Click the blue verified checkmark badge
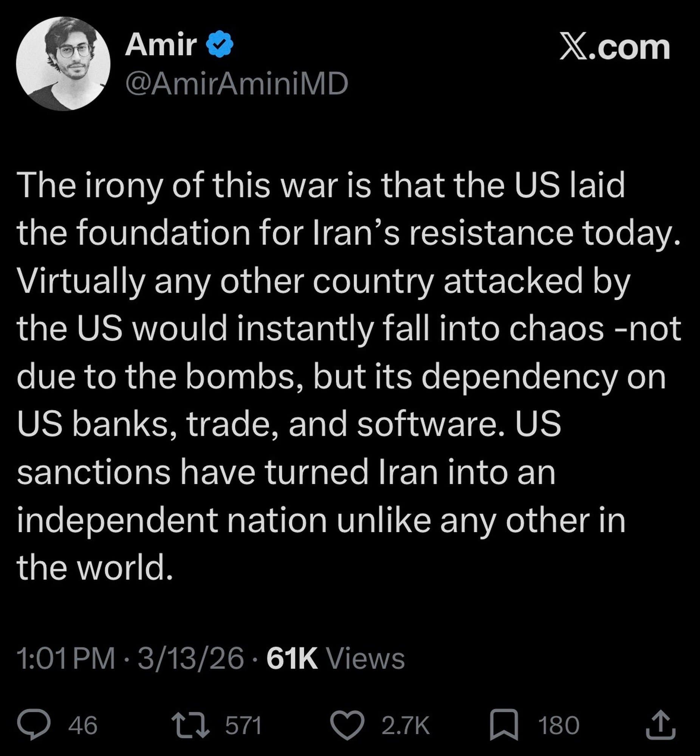Image resolution: width=700 pixels, height=756 pixels. point(219,45)
